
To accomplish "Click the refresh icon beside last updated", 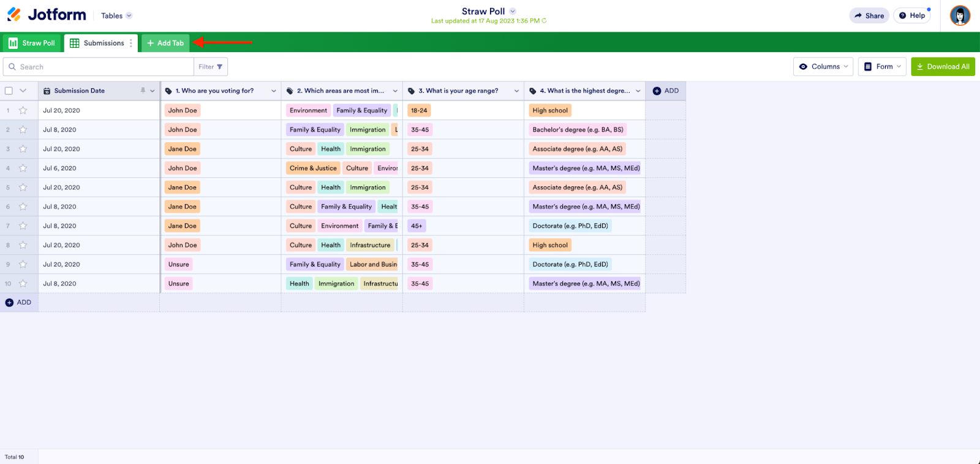I will pyautogui.click(x=544, y=21).
